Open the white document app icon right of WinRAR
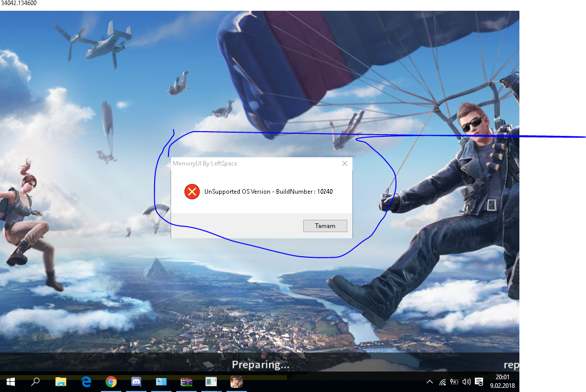Viewport: 586px width, 392px height. click(x=211, y=382)
